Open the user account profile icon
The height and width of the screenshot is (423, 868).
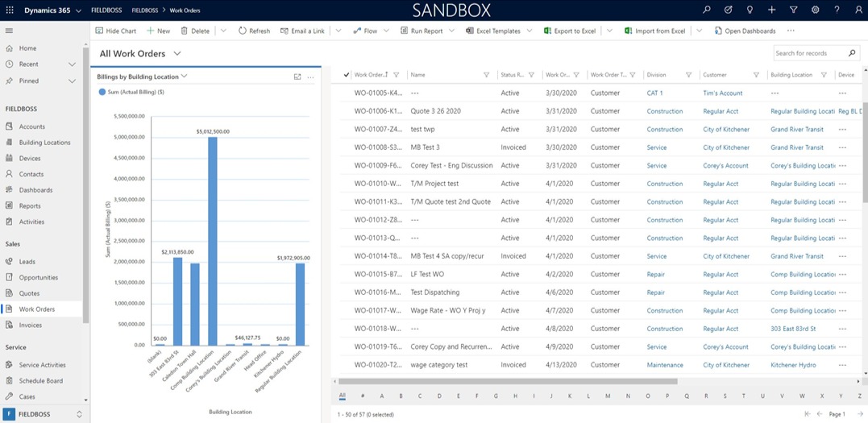pyautogui.click(x=858, y=10)
